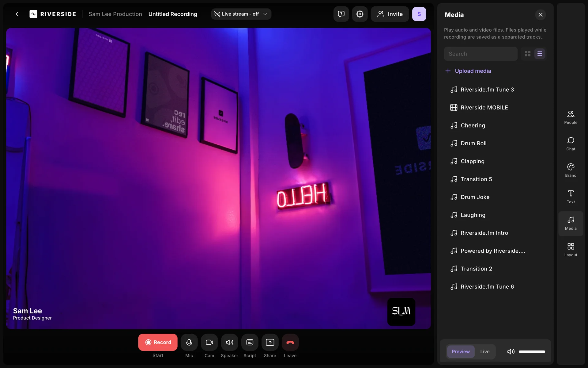
Task: Open settings gear in top bar
Action: pos(360,14)
